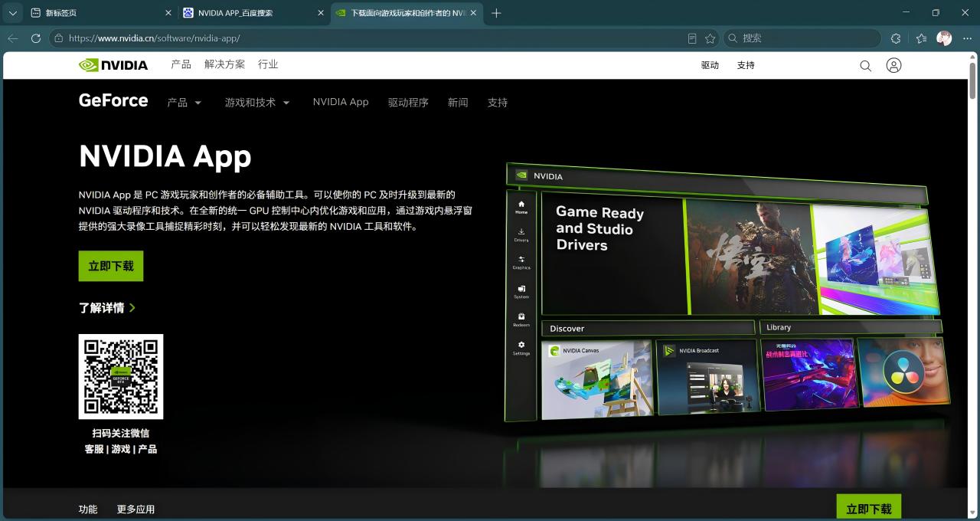Image resolution: width=980 pixels, height=521 pixels.
Task: Open the tab actions menu at far left
Action: (x=12, y=13)
